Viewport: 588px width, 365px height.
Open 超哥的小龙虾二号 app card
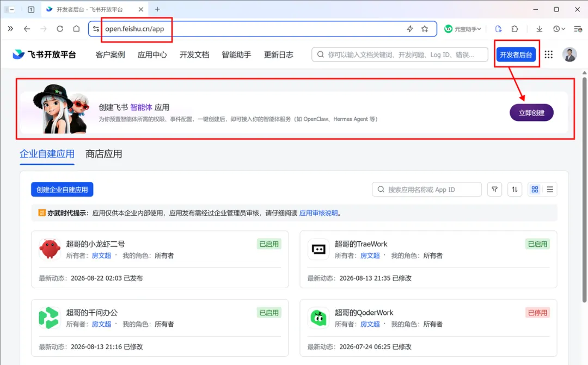(x=160, y=259)
